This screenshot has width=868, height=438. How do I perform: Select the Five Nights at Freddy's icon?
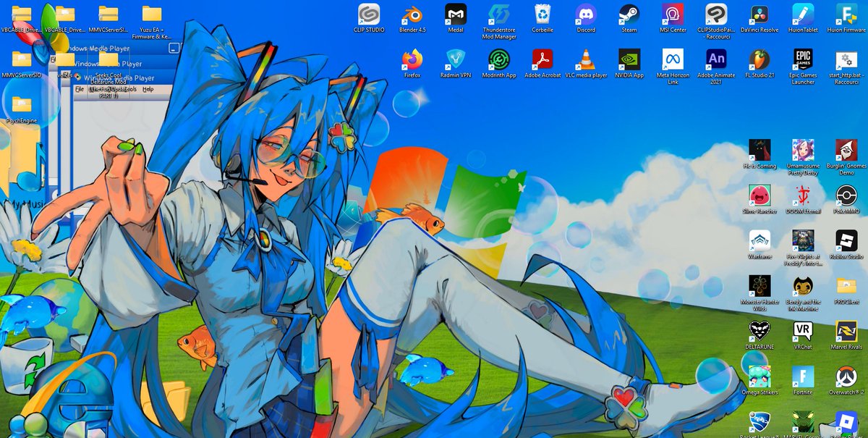pos(803,240)
